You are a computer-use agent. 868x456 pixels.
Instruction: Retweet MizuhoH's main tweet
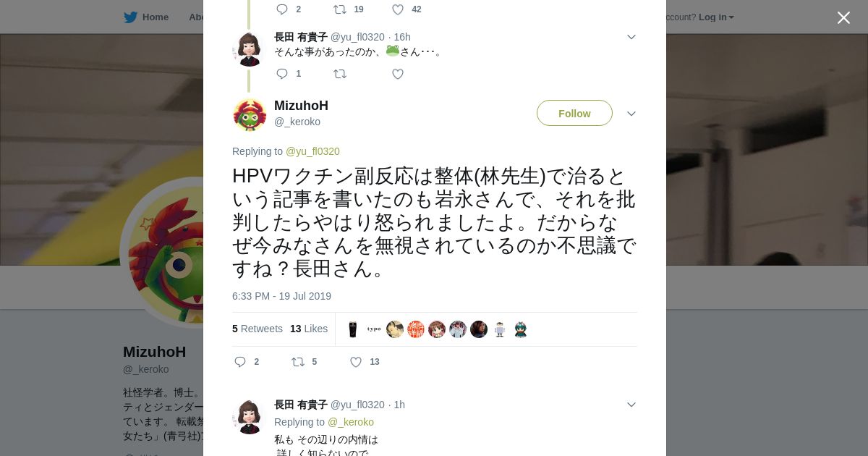298,362
